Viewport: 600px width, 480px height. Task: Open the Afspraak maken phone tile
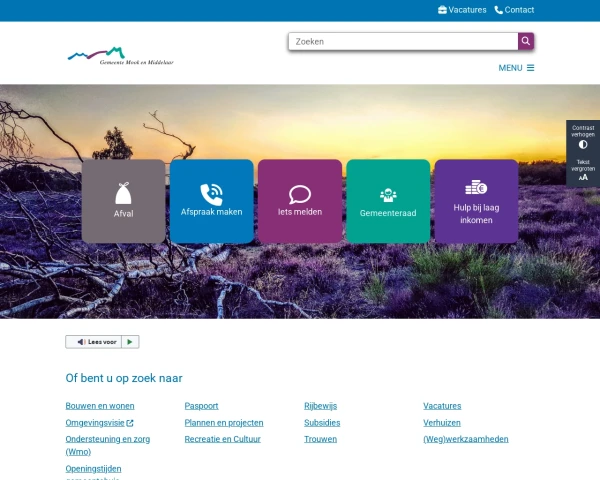pos(212,201)
